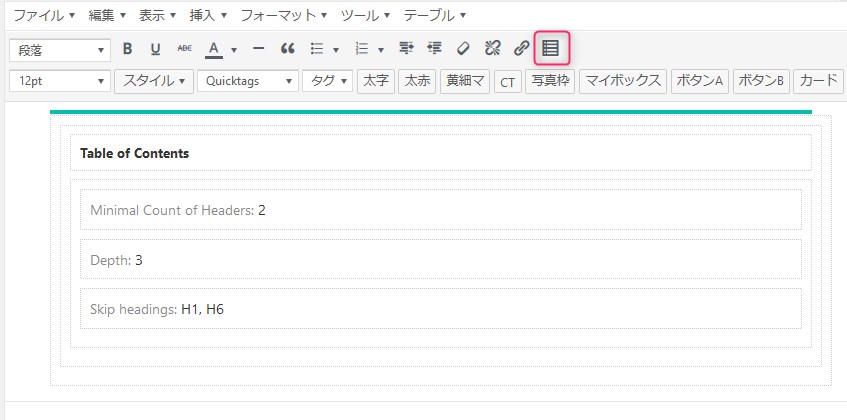Toggle bold formatting in toolbar
This screenshot has height=420, width=847.
(127, 49)
